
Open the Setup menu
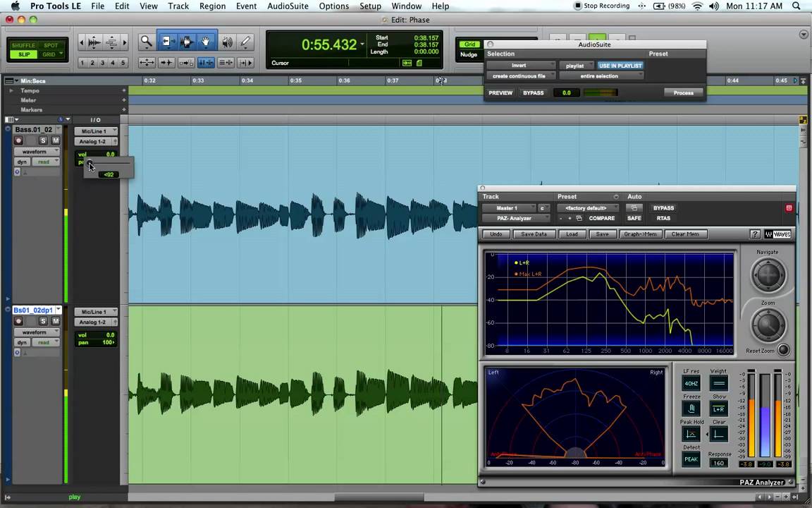pyautogui.click(x=370, y=6)
